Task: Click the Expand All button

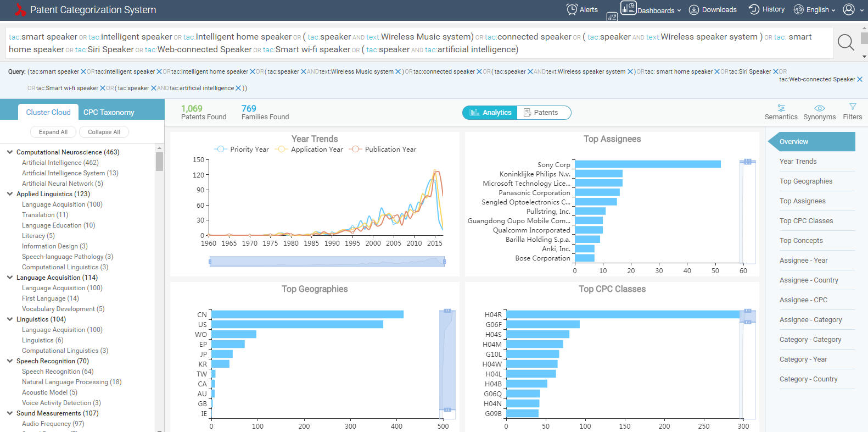Action: pos(53,132)
